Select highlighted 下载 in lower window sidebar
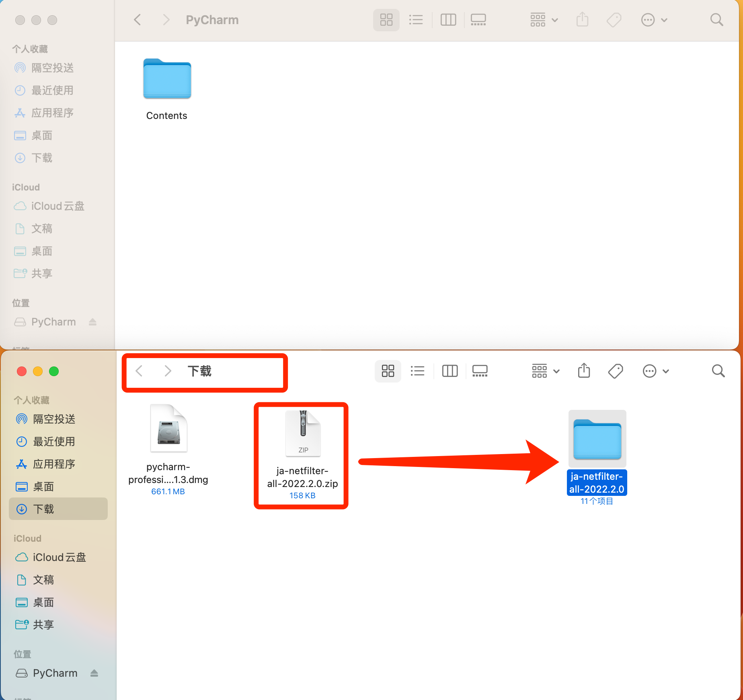This screenshot has width=743, height=700. pyautogui.click(x=58, y=509)
